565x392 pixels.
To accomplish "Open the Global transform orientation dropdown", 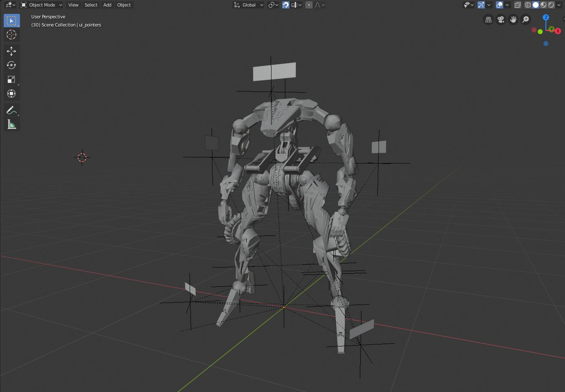I will [249, 5].
